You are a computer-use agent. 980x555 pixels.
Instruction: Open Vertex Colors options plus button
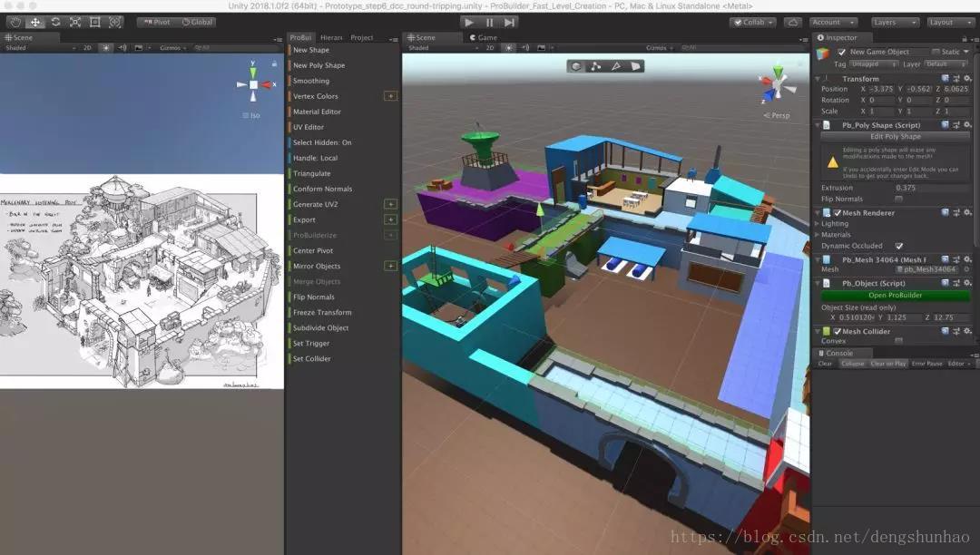(390, 96)
